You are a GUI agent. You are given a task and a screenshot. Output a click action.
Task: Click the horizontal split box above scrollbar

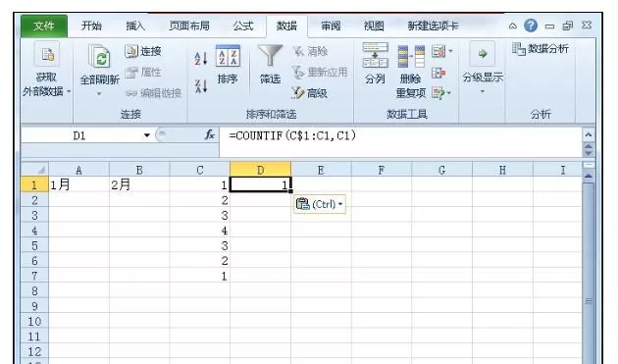[589, 165]
